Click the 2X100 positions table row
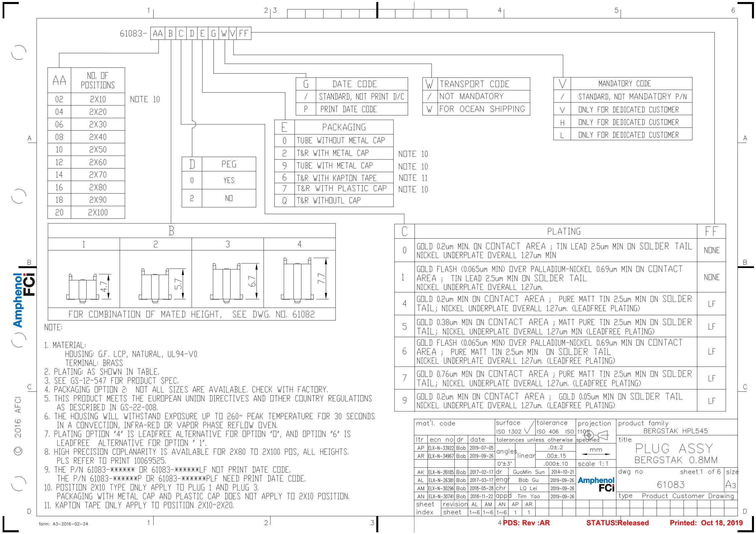 coord(98,213)
